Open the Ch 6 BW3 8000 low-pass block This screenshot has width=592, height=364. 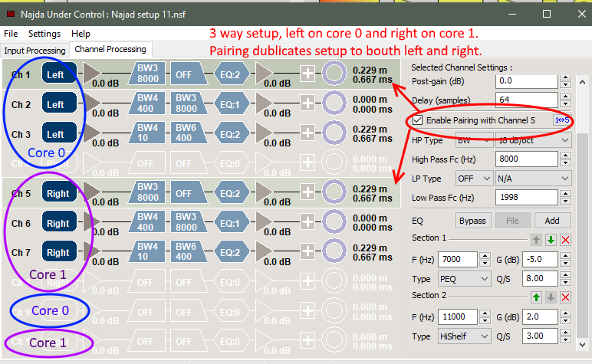pyautogui.click(x=189, y=221)
